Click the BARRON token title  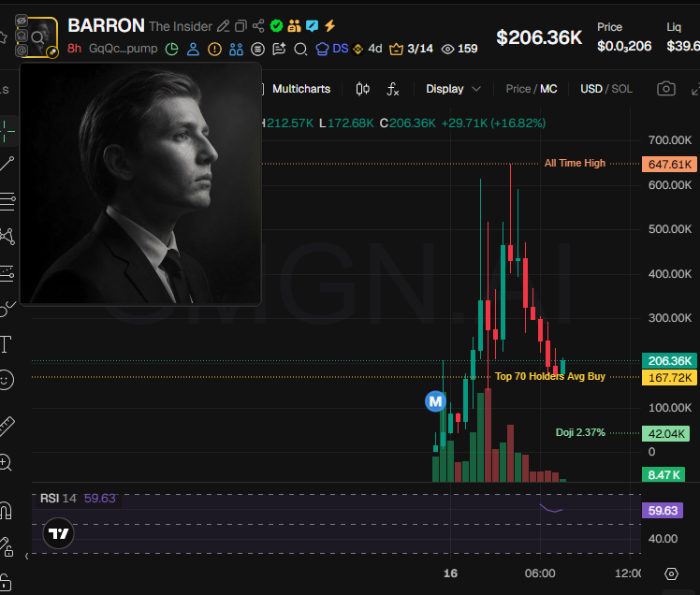(x=107, y=25)
